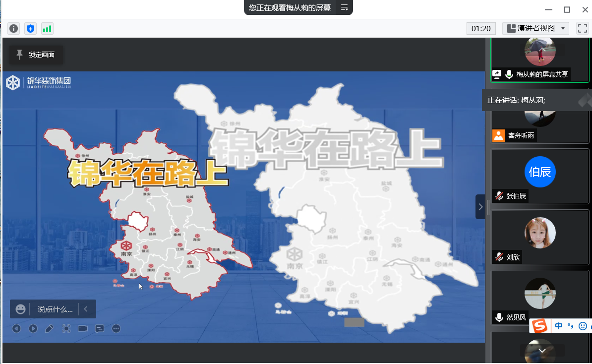Type in the 说点什么 chat field
Viewport: 592px width, 364px height.
coord(55,309)
